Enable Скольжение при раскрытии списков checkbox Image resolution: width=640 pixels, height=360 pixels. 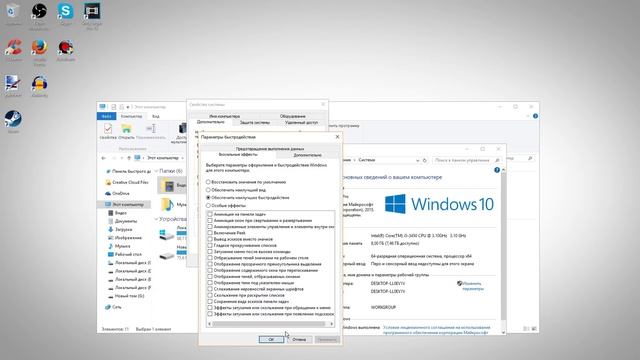click(210, 295)
